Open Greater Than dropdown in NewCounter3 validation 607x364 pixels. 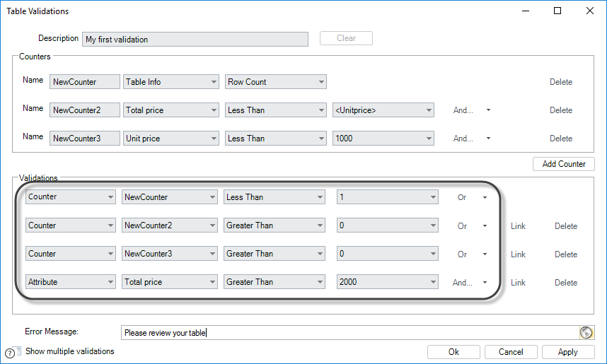pyautogui.click(x=274, y=253)
